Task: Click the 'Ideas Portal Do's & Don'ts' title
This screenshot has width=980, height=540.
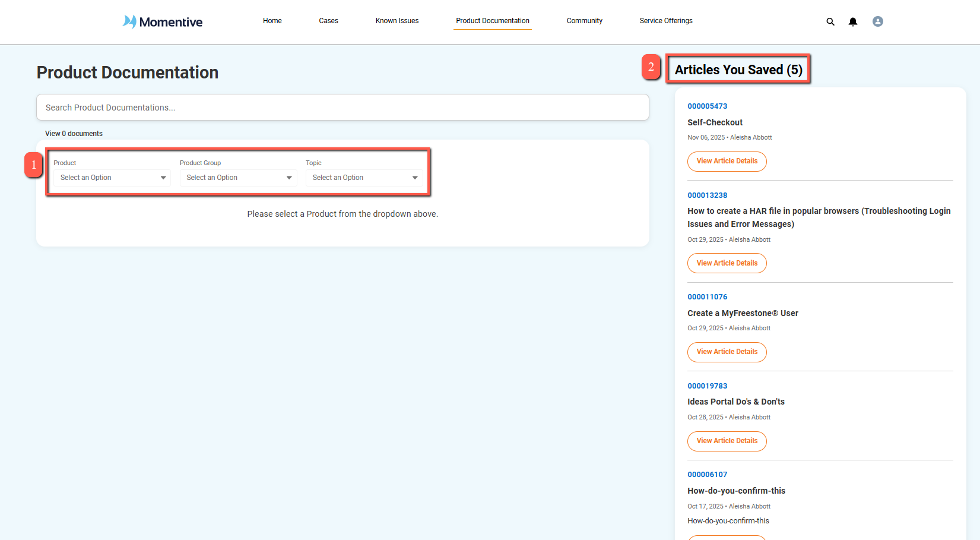Action: (x=736, y=402)
